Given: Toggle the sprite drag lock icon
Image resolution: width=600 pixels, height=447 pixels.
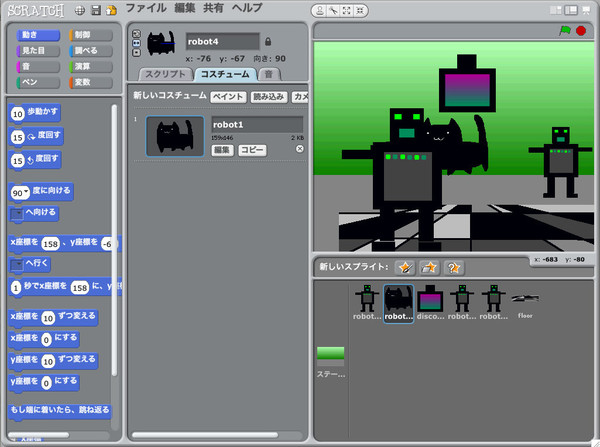Looking at the screenshot, I should 267,41.
